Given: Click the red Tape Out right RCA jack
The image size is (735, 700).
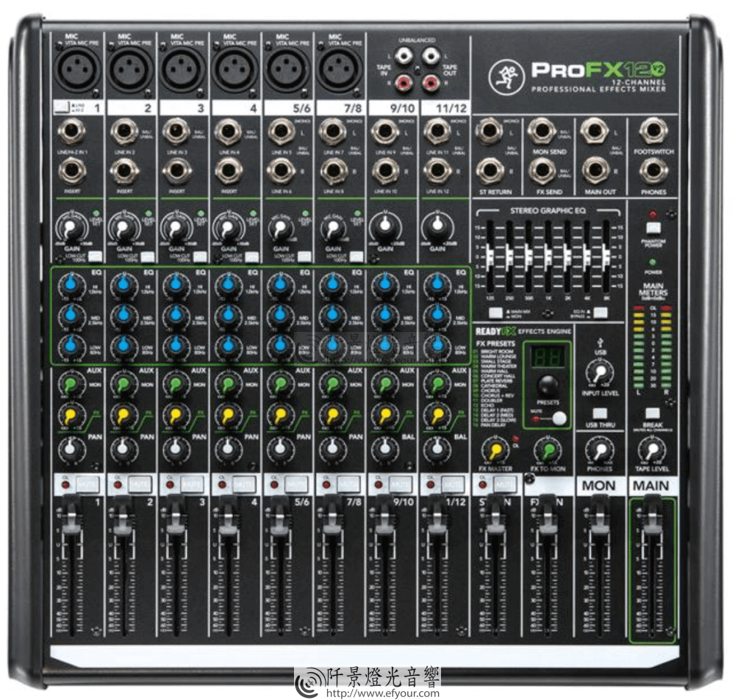Looking at the screenshot, I should click(x=430, y=83).
